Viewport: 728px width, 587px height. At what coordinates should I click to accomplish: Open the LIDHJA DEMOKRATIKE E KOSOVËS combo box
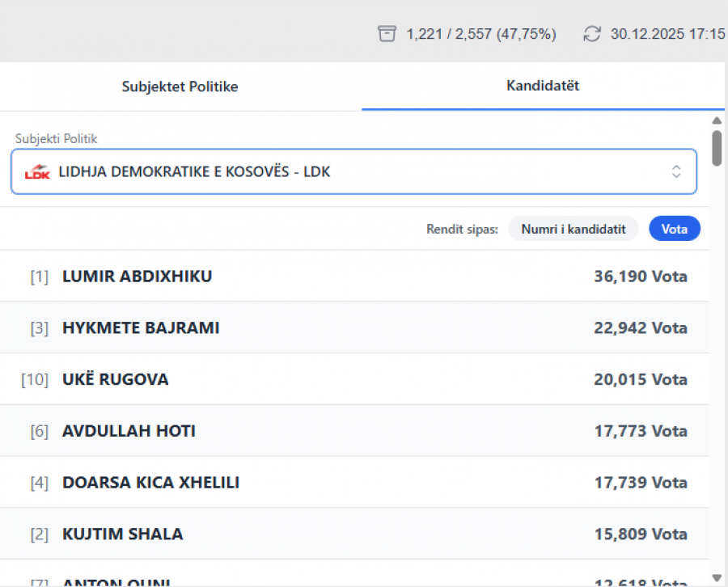click(x=353, y=171)
